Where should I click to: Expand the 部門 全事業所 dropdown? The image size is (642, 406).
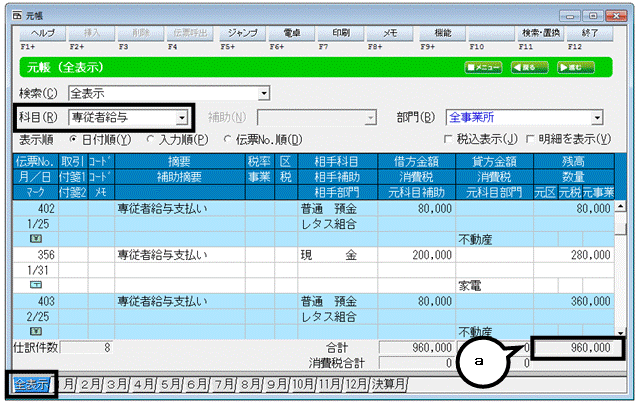(x=597, y=118)
